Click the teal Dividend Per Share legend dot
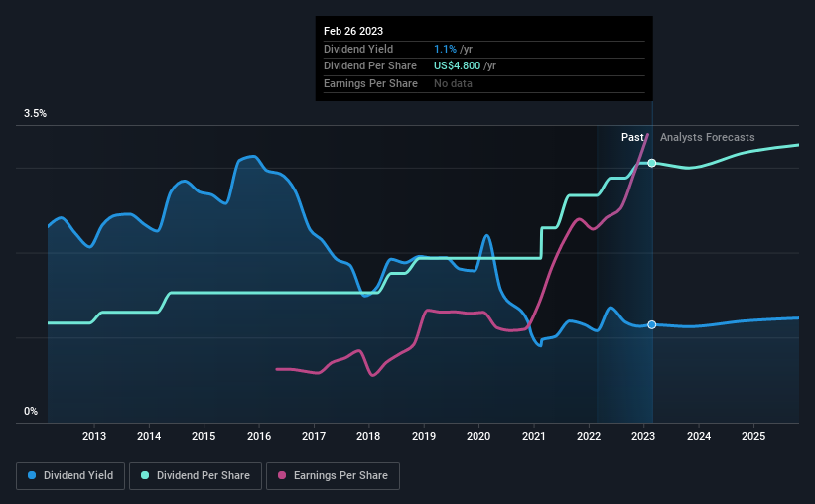 [x=145, y=475]
